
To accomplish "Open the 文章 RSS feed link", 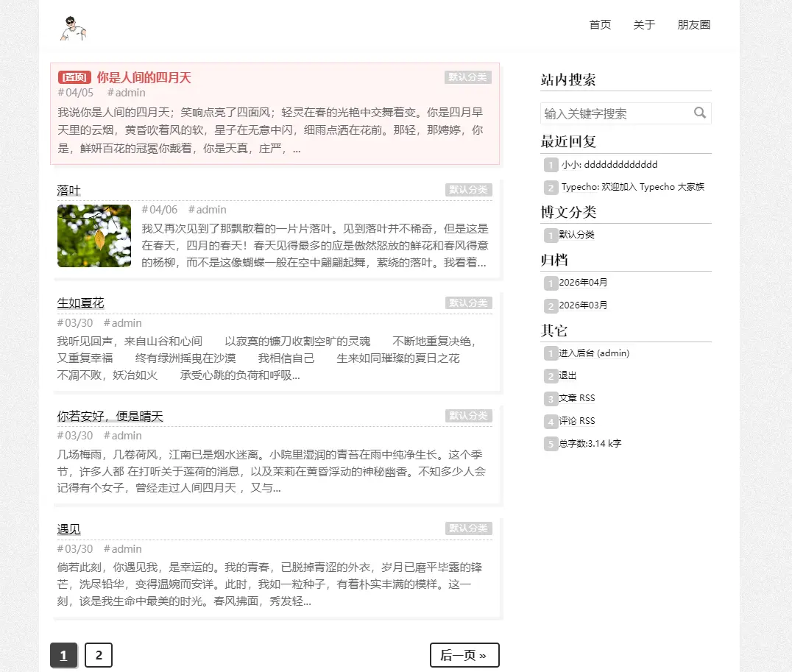I will coord(577,398).
